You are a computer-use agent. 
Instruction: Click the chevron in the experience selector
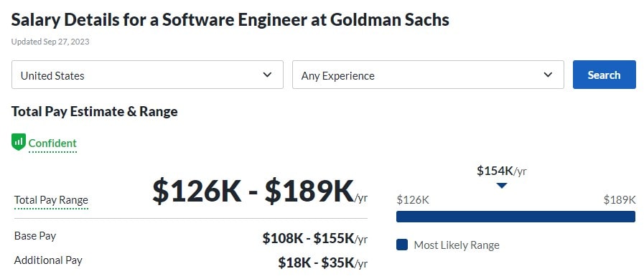pyautogui.click(x=548, y=75)
